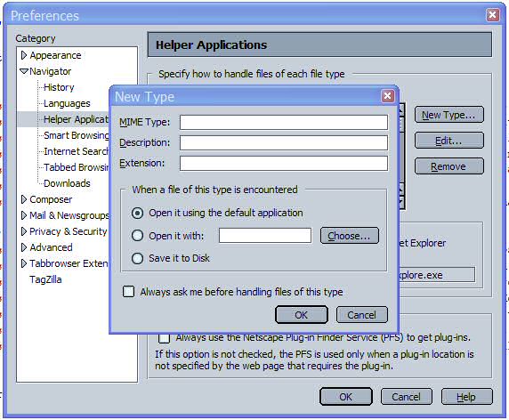Open the History tree item
The height and width of the screenshot is (420, 509).
[x=59, y=87]
